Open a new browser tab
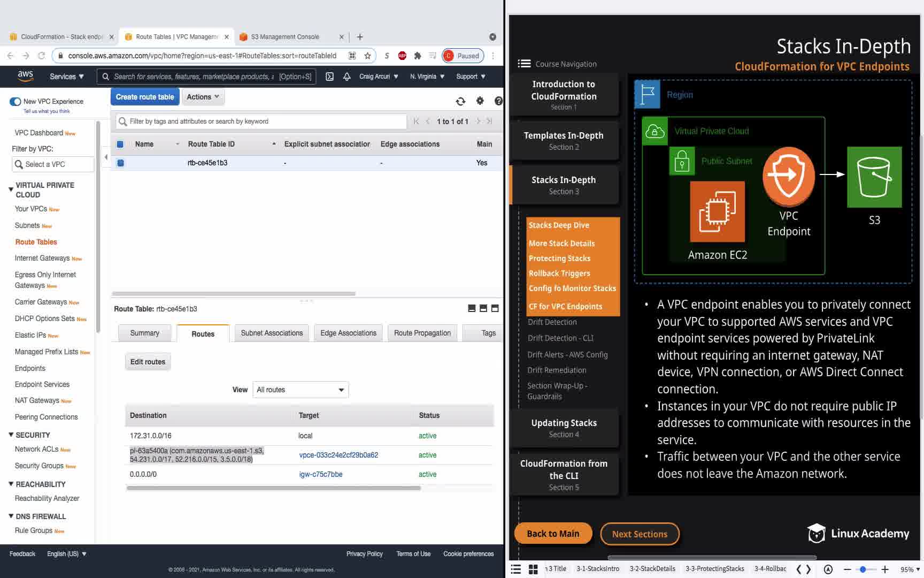 pyautogui.click(x=360, y=37)
